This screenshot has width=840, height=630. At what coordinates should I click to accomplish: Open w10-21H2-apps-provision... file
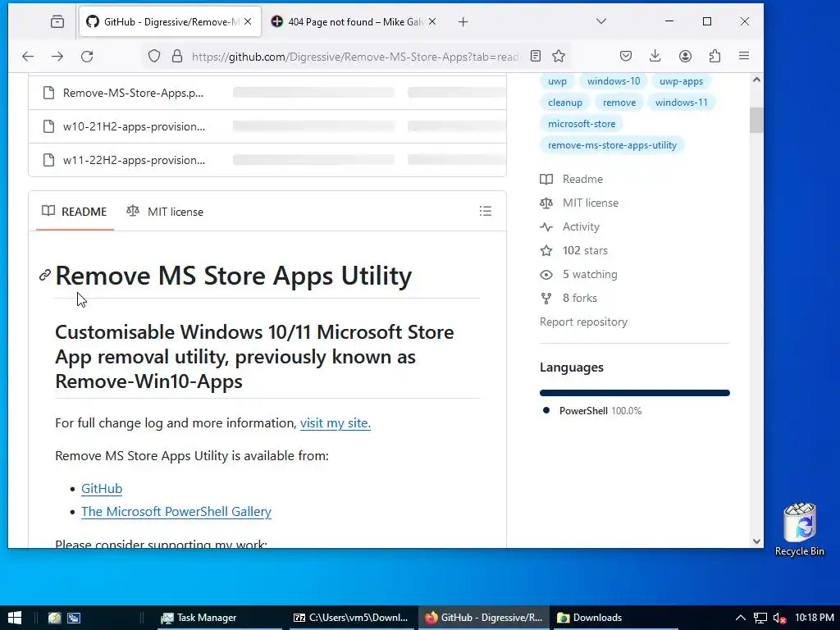(x=134, y=126)
